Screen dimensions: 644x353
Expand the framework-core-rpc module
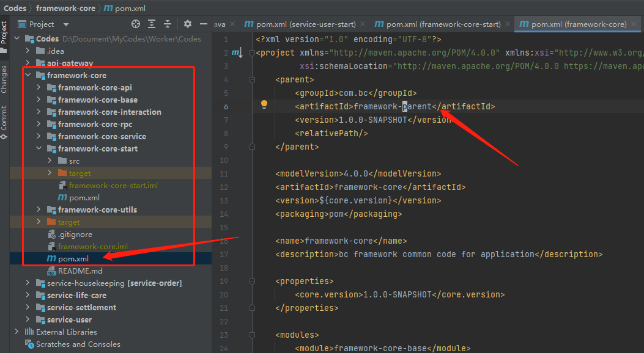[x=39, y=124]
